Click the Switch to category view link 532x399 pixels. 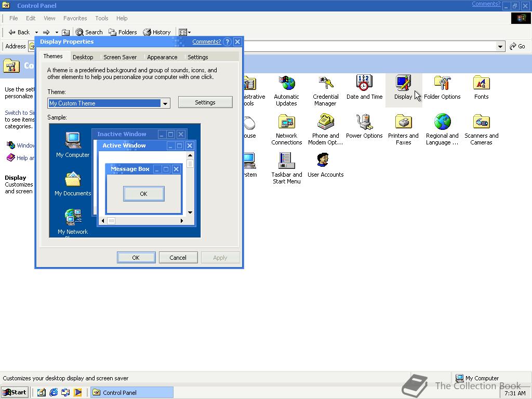[20, 113]
